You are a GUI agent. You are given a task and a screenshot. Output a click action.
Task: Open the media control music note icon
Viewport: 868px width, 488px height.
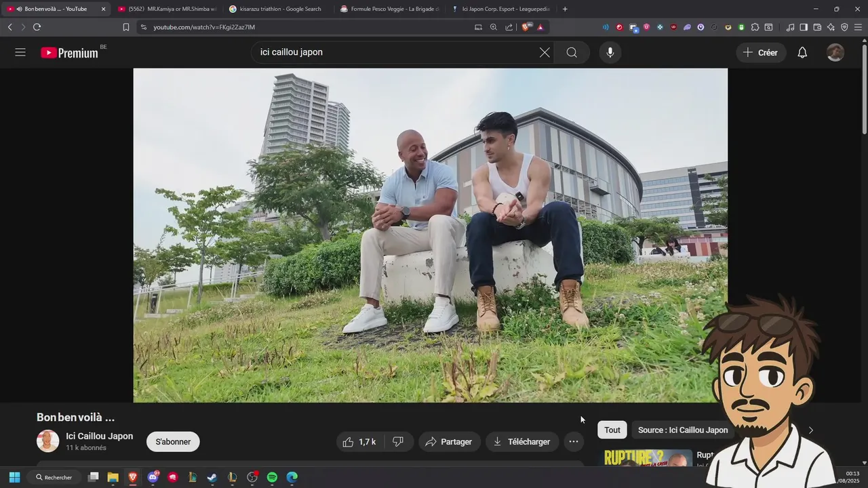click(790, 27)
